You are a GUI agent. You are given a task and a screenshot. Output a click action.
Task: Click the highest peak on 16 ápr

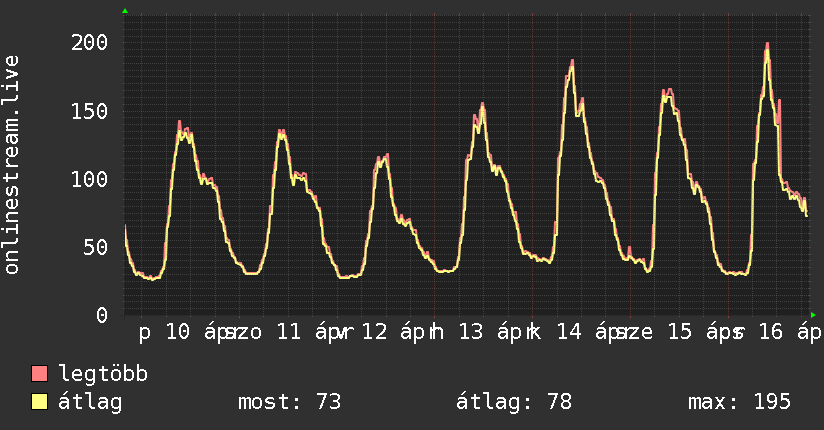[x=767, y=44]
